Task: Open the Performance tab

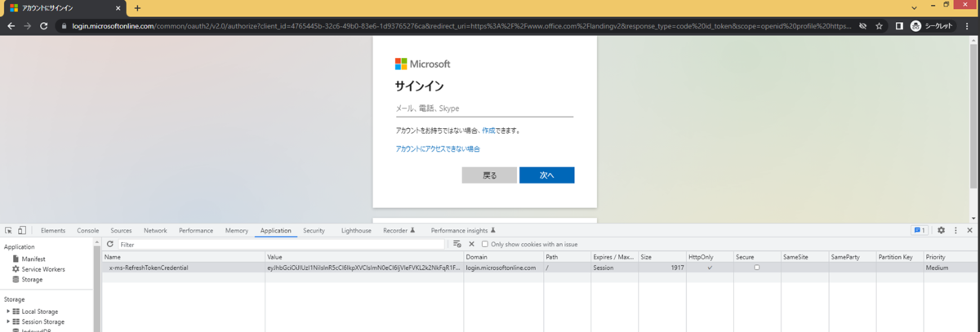Action: coord(196,231)
